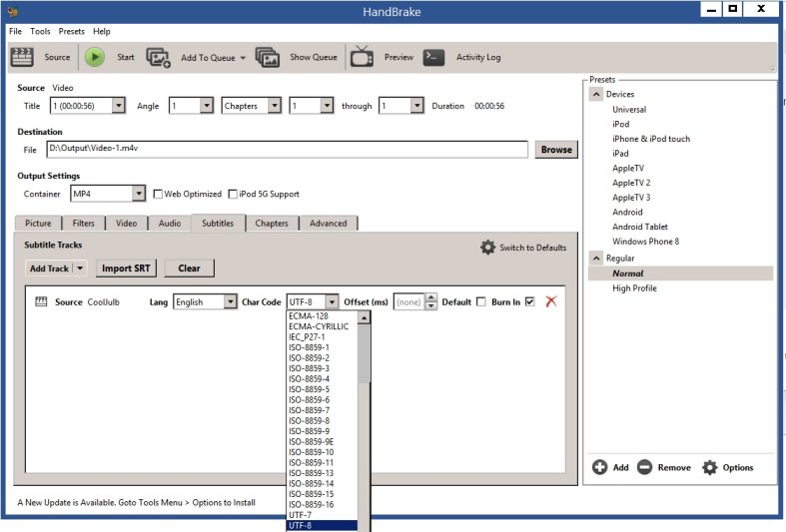This screenshot has height=532, width=786.
Task: Click Switch to Defaults gear icon
Action: point(487,248)
